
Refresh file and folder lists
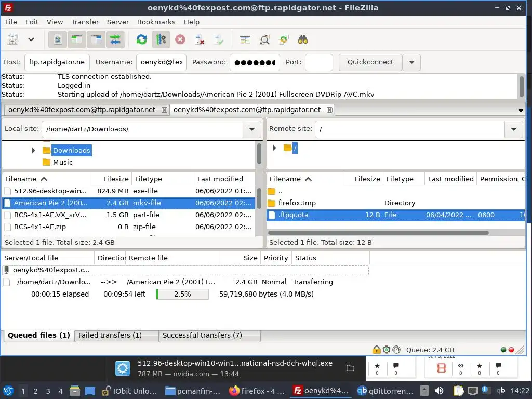click(141, 39)
